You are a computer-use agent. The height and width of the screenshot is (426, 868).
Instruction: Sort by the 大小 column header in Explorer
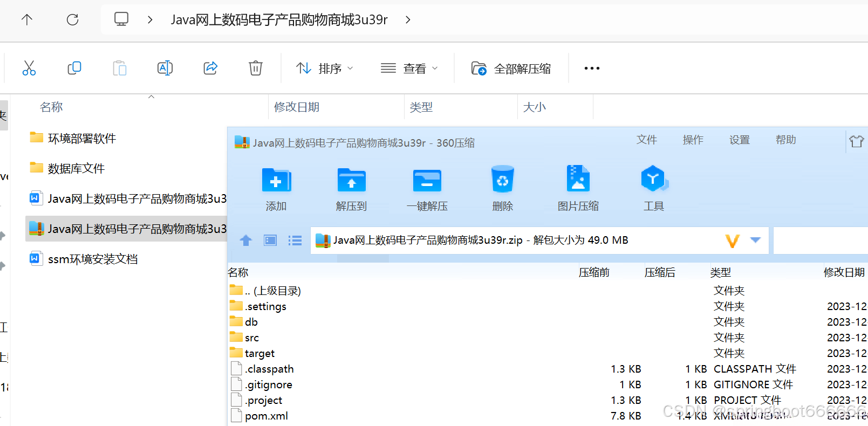[x=535, y=107]
